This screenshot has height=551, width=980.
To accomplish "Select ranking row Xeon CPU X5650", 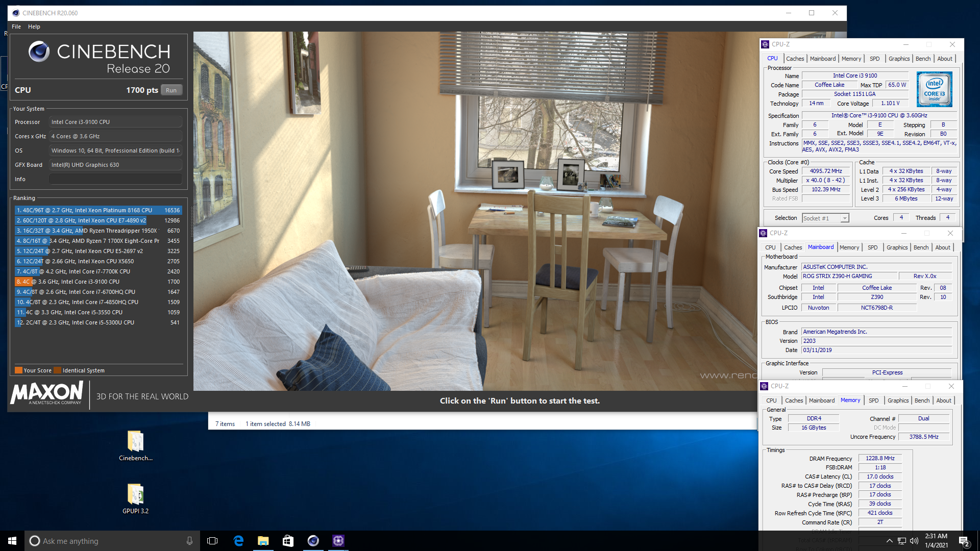I will [98, 261].
